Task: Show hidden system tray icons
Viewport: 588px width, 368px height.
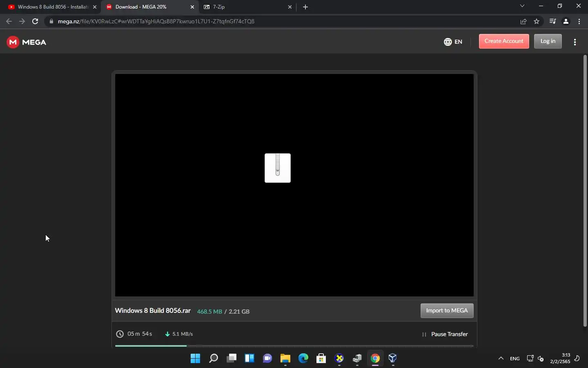Action: point(501,359)
